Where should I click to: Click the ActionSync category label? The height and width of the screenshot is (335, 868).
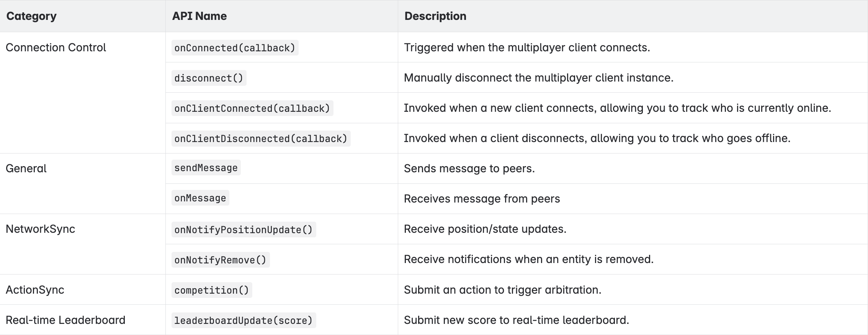click(35, 290)
